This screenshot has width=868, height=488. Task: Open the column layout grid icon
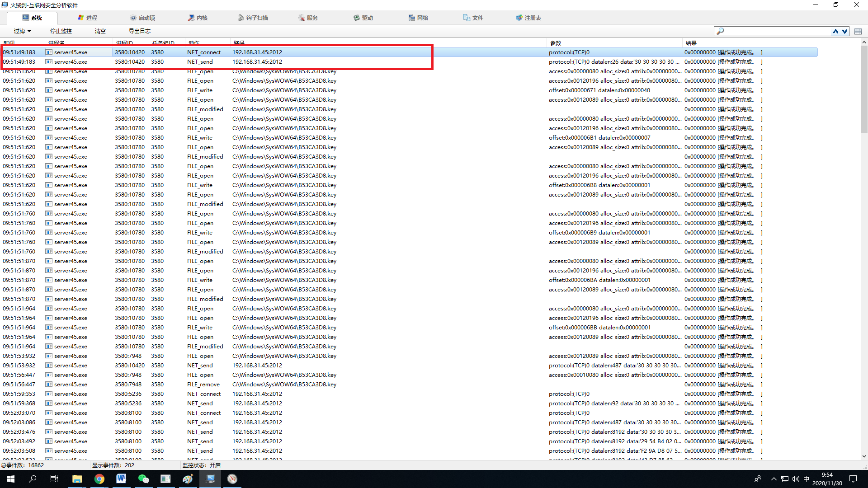click(x=858, y=31)
